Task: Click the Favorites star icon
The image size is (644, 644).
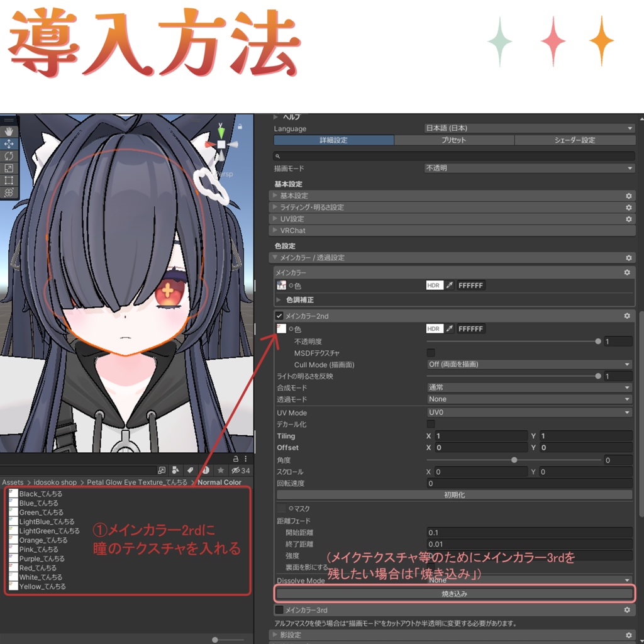Action: pyautogui.click(x=221, y=470)
